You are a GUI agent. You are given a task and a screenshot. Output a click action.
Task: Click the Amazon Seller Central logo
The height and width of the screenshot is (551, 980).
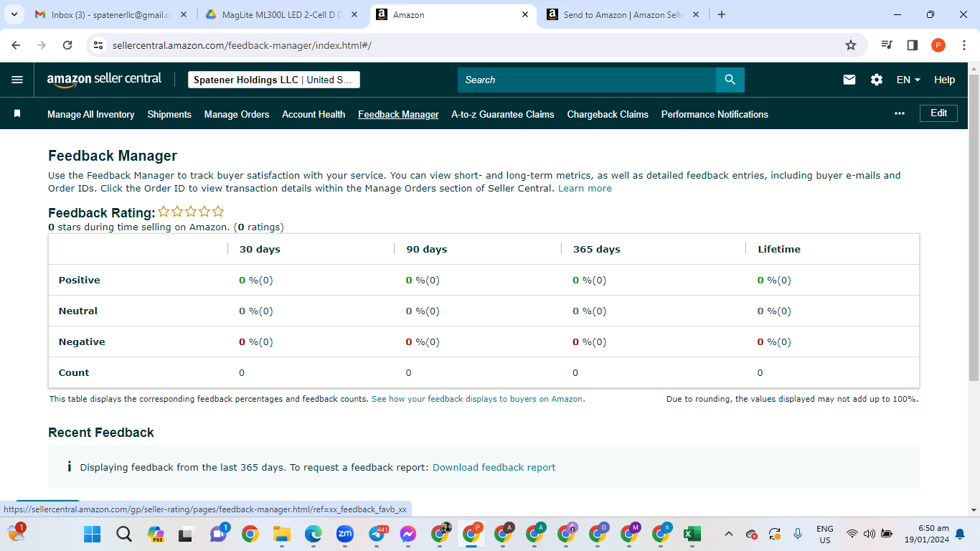(104, 80)
